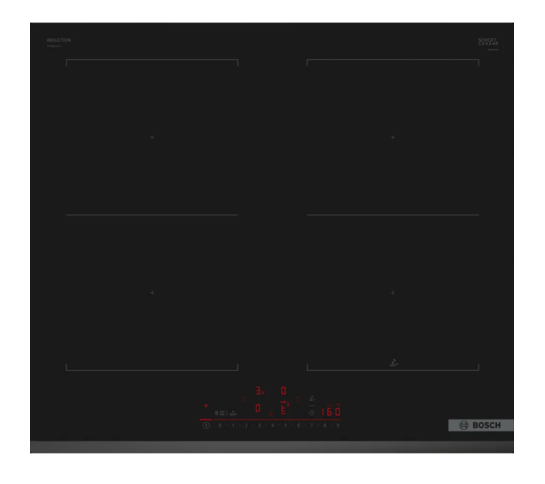Tap the timer clock symbol
Screen dimensions: 545x484
coord(311,413)
